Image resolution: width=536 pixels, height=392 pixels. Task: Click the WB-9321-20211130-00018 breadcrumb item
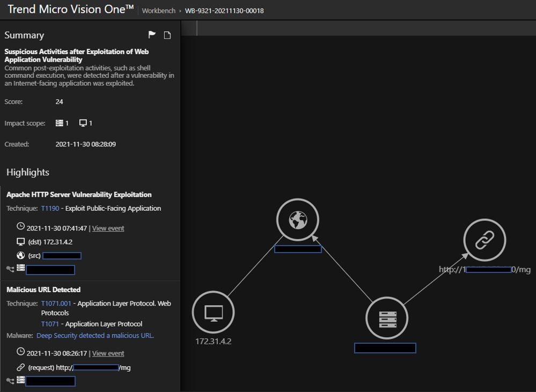224,11
